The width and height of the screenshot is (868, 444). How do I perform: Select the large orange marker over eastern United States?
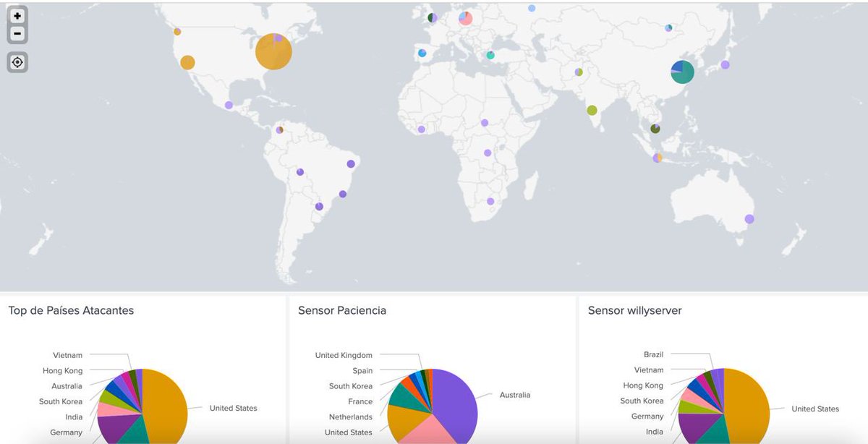click(x=274, y=52)
